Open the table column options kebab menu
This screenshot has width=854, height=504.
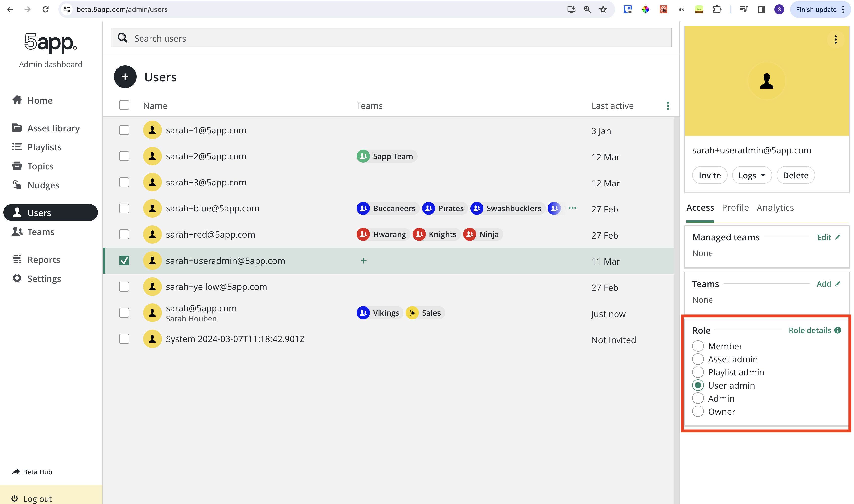pyautogui.click(x=668, y=106)
